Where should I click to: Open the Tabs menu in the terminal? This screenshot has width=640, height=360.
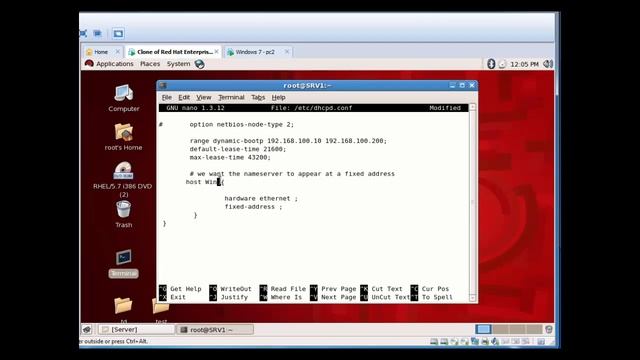pyautogui.click(x=258, y=97)
